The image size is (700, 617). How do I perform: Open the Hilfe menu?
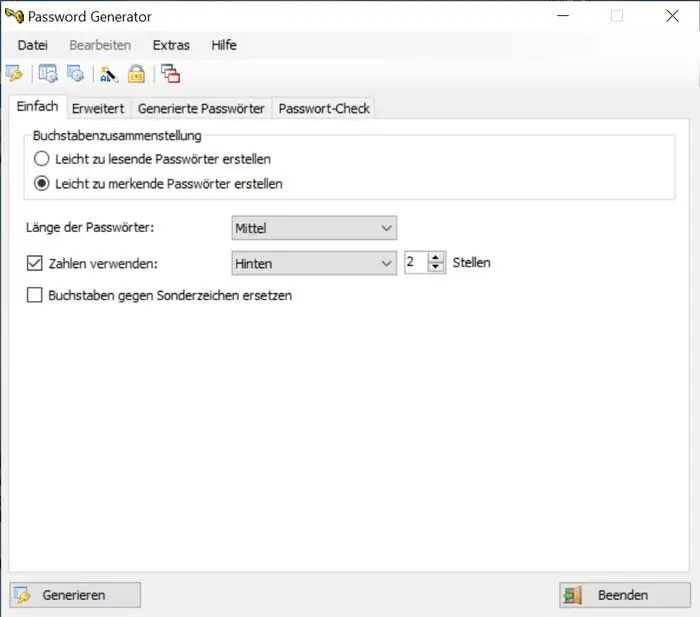coord(224,45)
